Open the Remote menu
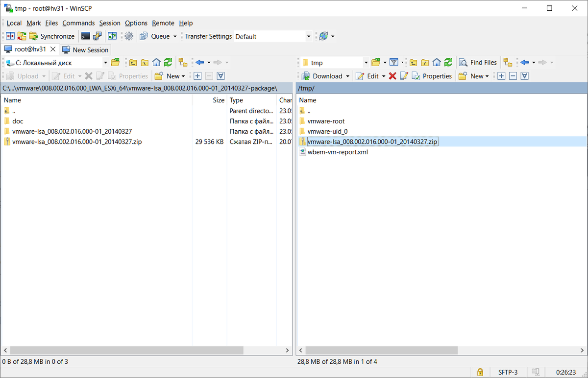Screen dimensions: 588x378 coord(163,23)
